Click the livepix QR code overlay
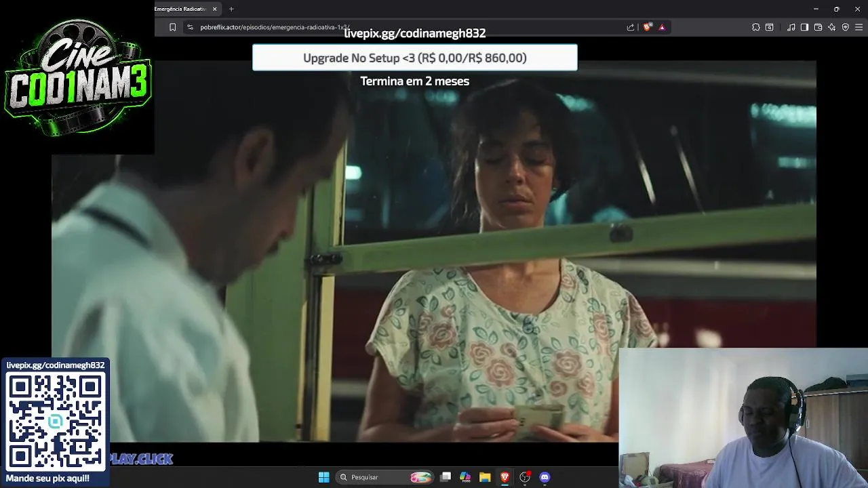The image size is (868, 488). tap(56, 420)
